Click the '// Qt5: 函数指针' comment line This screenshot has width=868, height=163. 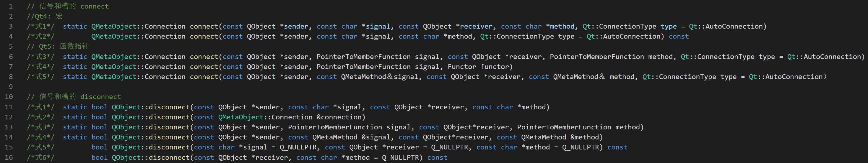coord(58,46)
